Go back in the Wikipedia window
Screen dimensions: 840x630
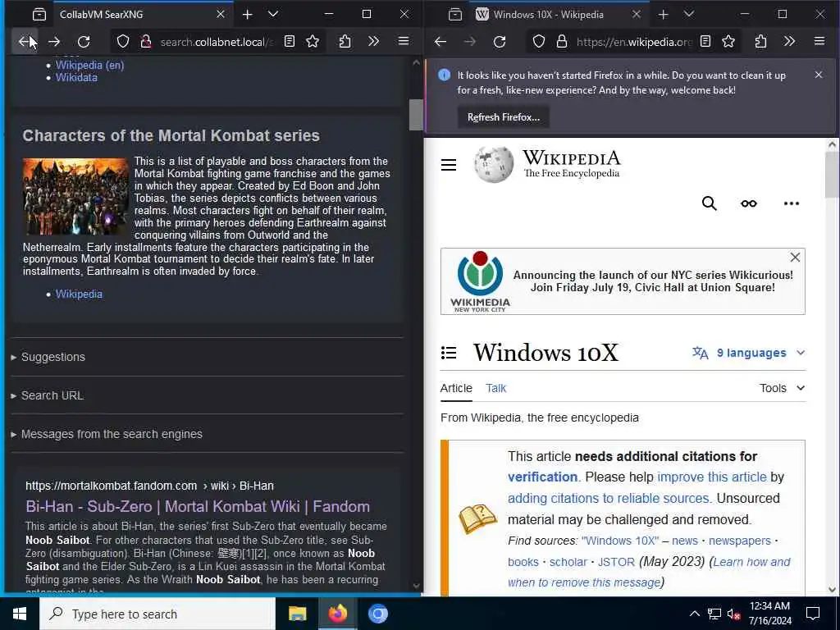click(x=441, y=41)
